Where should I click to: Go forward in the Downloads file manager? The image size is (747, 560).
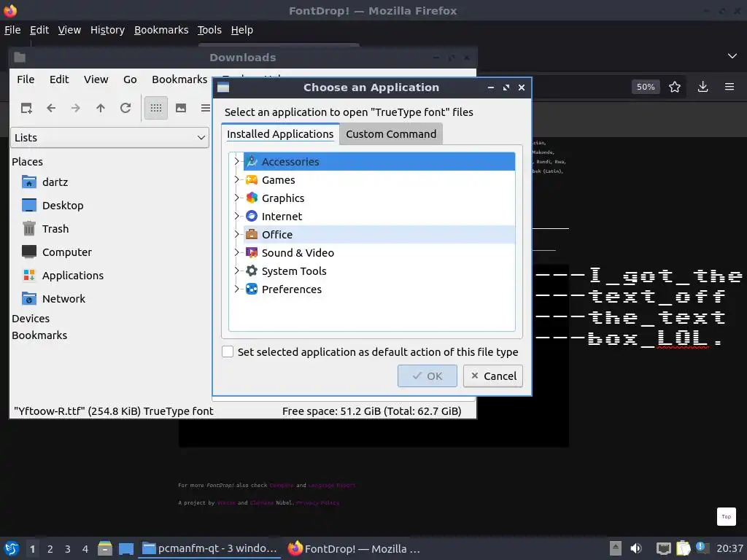point(76,108)
